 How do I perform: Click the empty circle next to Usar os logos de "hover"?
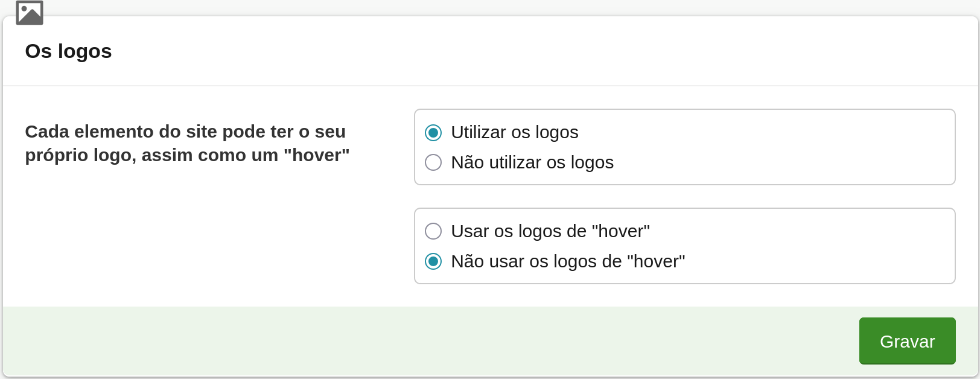(433, 231)
